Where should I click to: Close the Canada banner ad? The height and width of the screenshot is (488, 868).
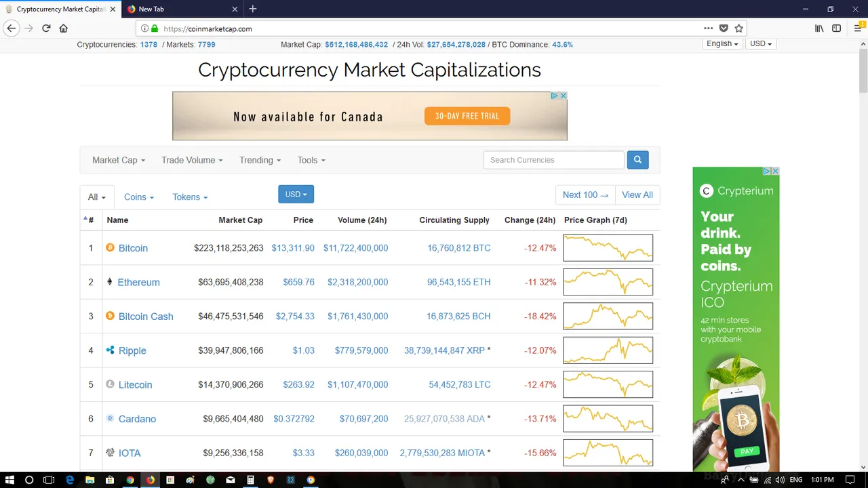[x=563, y=96]
